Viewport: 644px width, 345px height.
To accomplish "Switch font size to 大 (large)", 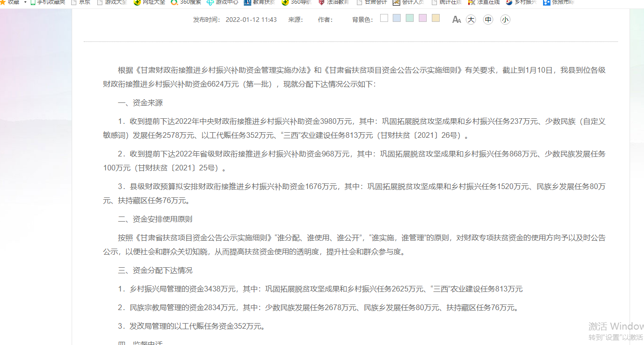I will tap(471, 20).
